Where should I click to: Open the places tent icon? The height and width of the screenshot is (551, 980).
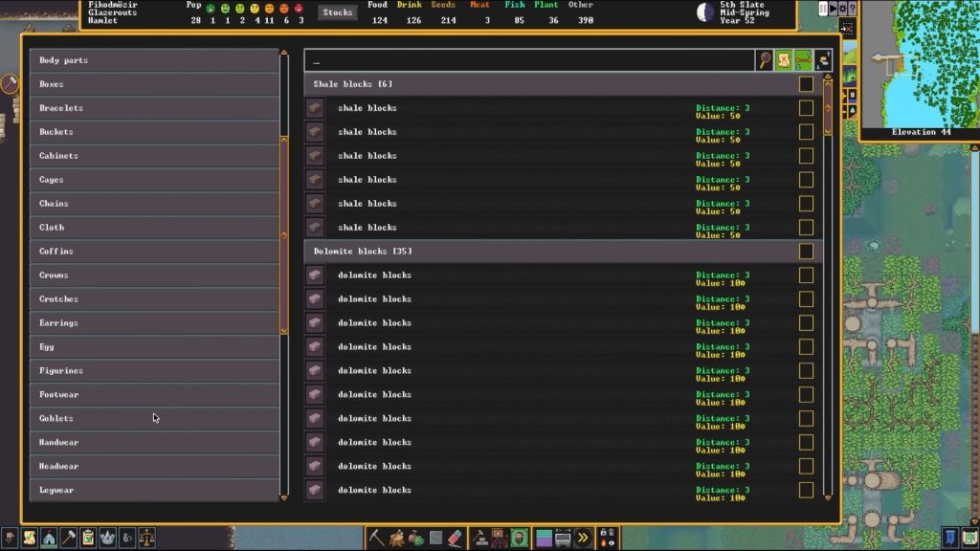point(49,538)
